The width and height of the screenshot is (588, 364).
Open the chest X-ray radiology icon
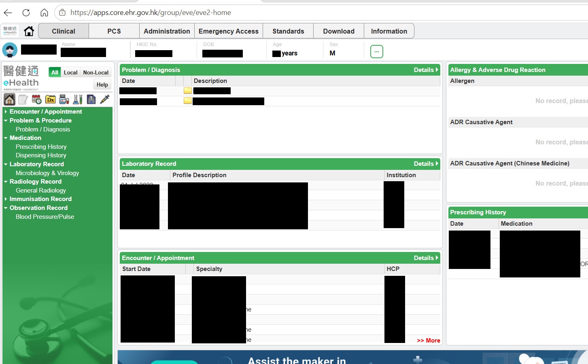[91, 99]
